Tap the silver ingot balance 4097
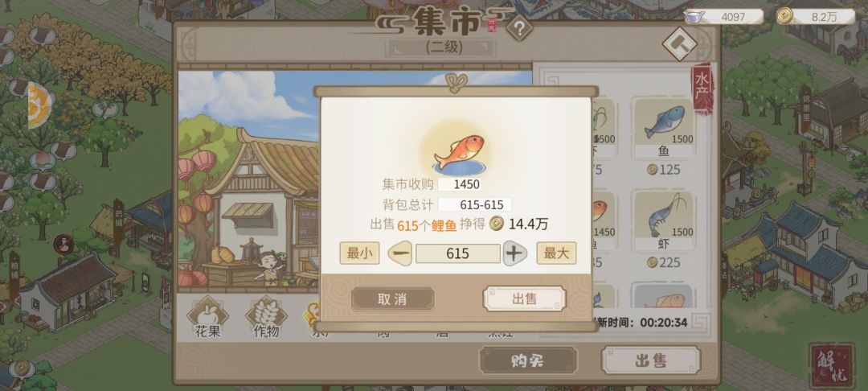The image size is (868, 391). click(x=724, y=17)
